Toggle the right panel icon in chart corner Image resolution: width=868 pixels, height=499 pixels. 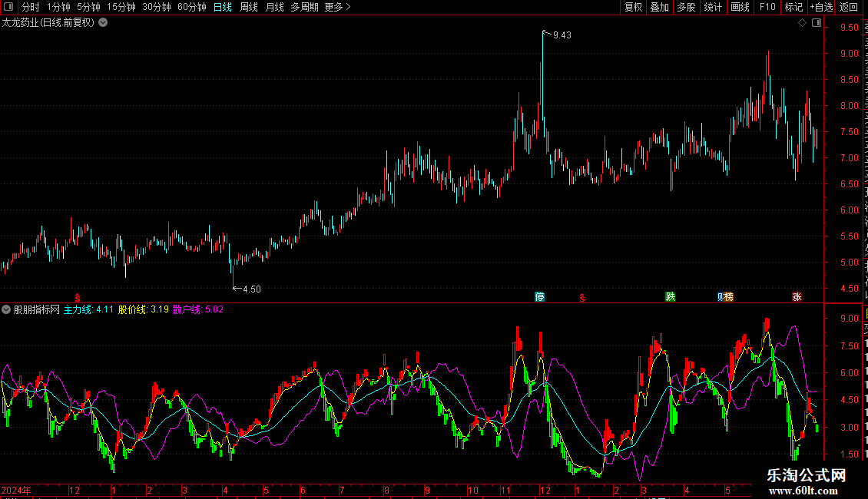817,23
